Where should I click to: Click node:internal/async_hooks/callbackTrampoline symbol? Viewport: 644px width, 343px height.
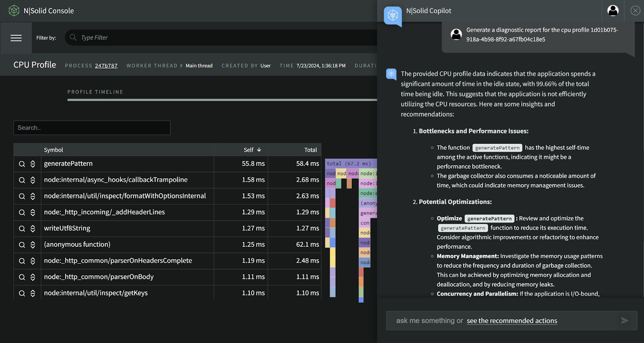pos(116,180)
